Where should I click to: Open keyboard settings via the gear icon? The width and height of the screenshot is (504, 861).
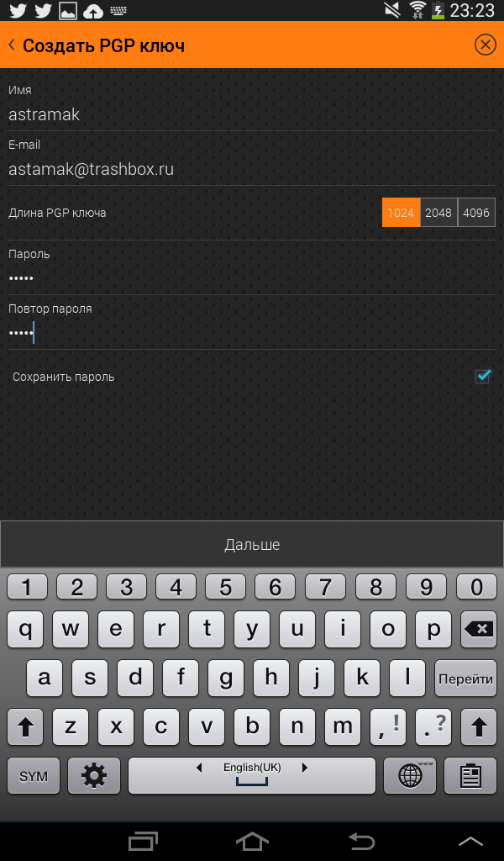[x=94, y=776]
